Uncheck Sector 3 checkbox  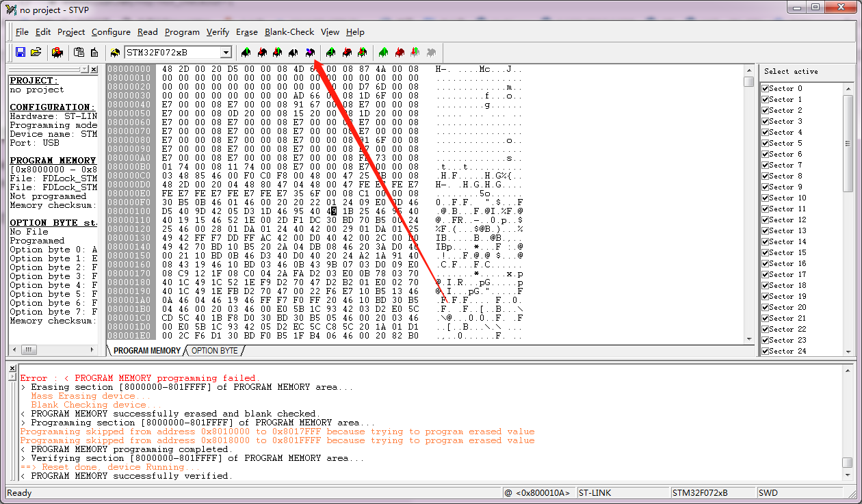[x=765, y=121]
